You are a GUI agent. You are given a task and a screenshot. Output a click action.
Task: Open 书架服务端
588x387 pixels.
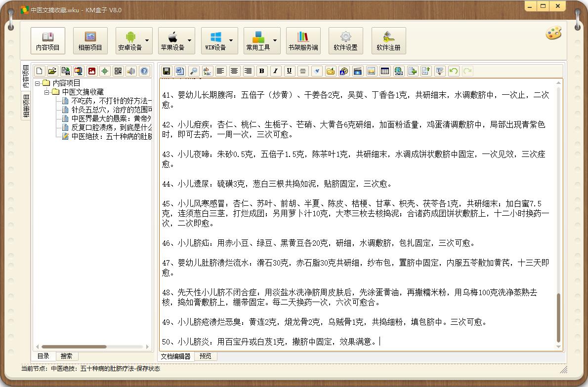tap(303, 40)
